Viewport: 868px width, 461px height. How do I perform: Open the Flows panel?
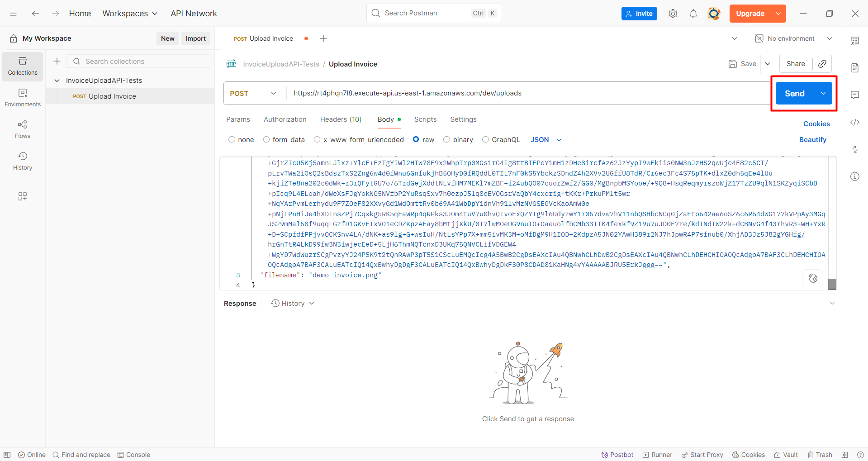tap(22, 128)
